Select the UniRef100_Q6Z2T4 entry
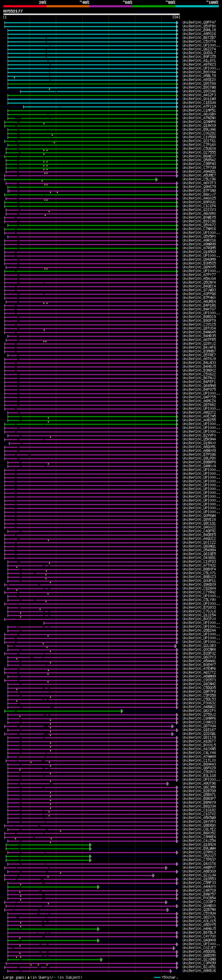Viewport: 222px width, 980px height. click(199, 49)
